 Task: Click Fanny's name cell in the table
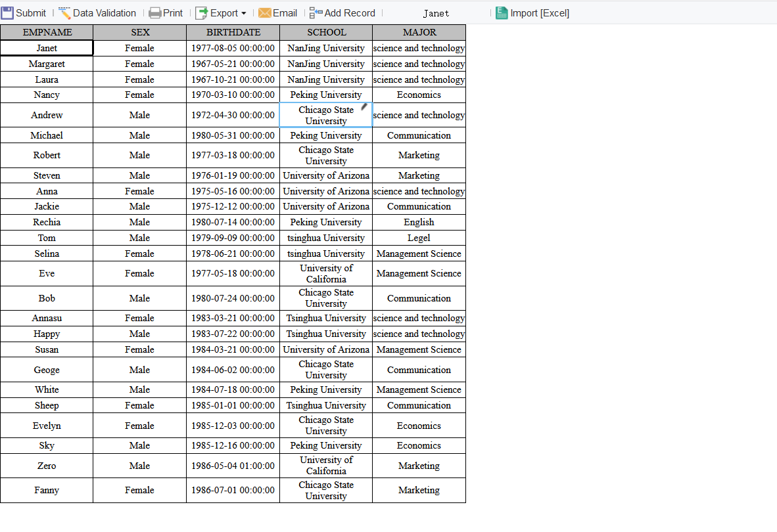click(47, 490)
